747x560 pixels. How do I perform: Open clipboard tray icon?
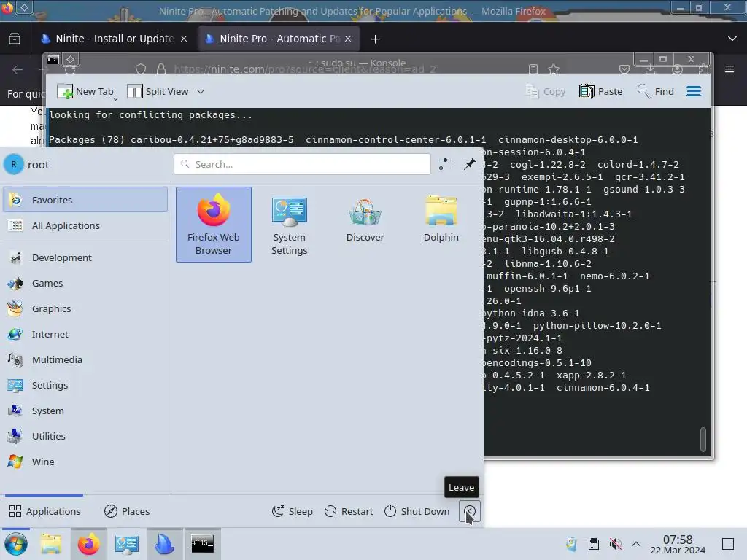[594, 544]
